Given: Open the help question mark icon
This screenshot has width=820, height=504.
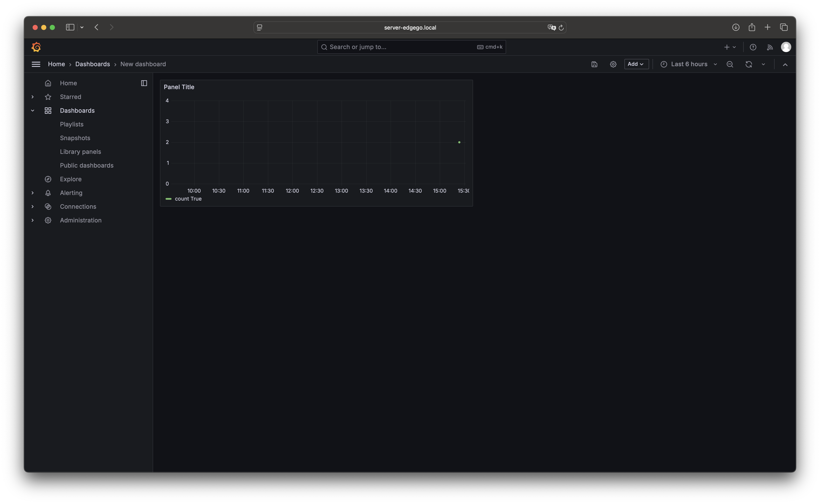Looking at the screenshot, I should (x=753, y=47).
